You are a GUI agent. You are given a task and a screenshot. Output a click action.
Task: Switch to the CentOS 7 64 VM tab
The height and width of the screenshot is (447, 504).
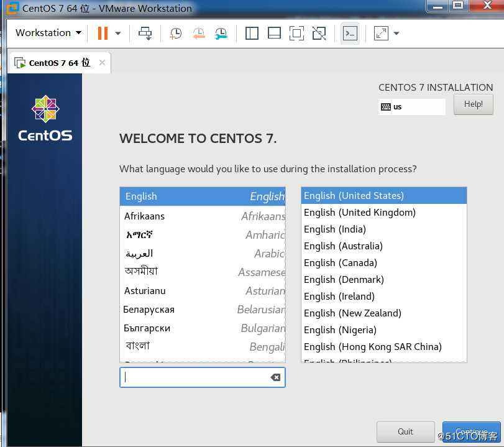(59, 63)
